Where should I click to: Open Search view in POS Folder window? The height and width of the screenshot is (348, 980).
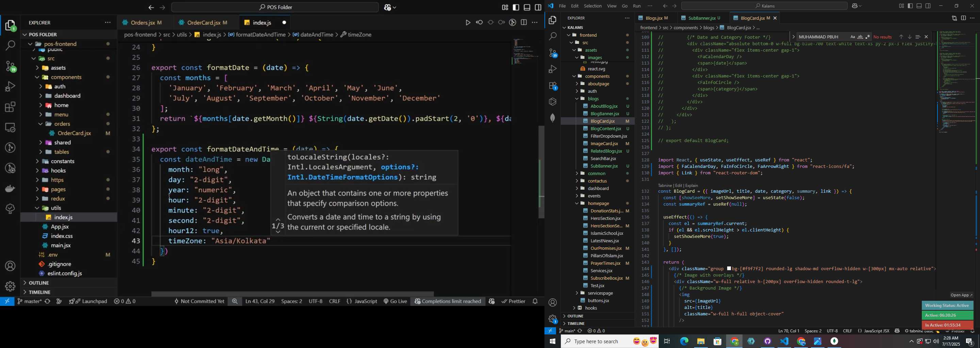[x=10, y=46]
